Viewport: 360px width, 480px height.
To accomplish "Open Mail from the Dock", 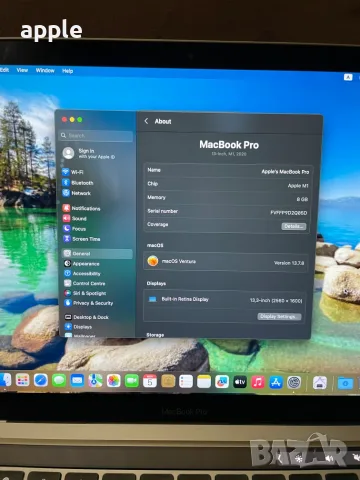I will click(x=77, y=381).
